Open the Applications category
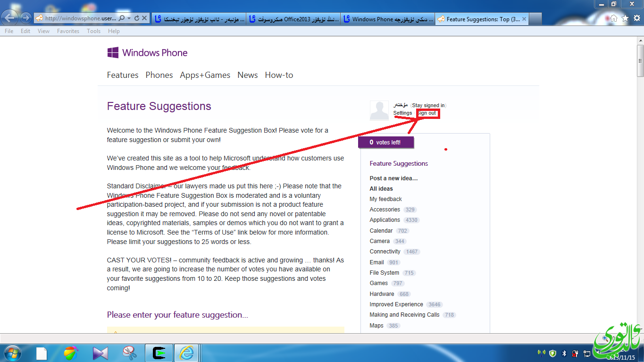 coord(385,220)
